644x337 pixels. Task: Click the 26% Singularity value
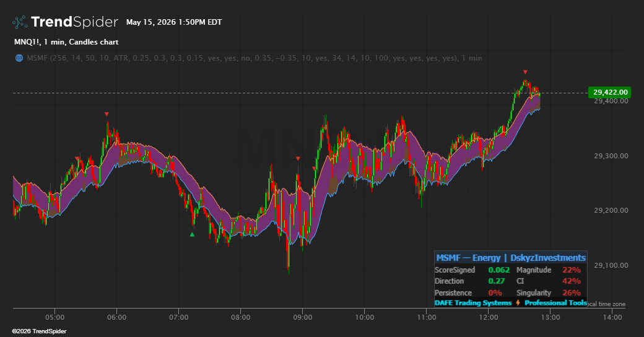click(x=572, y=292)
